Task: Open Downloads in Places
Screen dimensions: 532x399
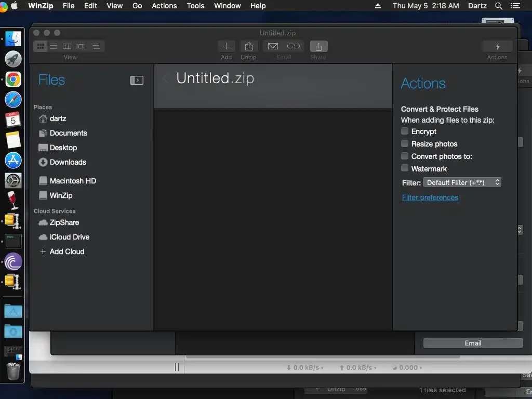Action: pos(68,162)
